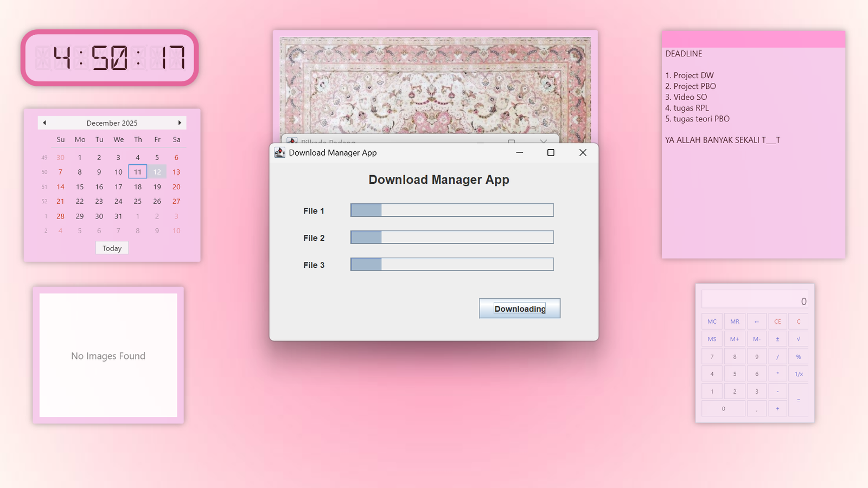This screenshot has height=488, width=868.
Task: Advance calendar to next month
Action: pyautogui.click(x=180, y=123)
